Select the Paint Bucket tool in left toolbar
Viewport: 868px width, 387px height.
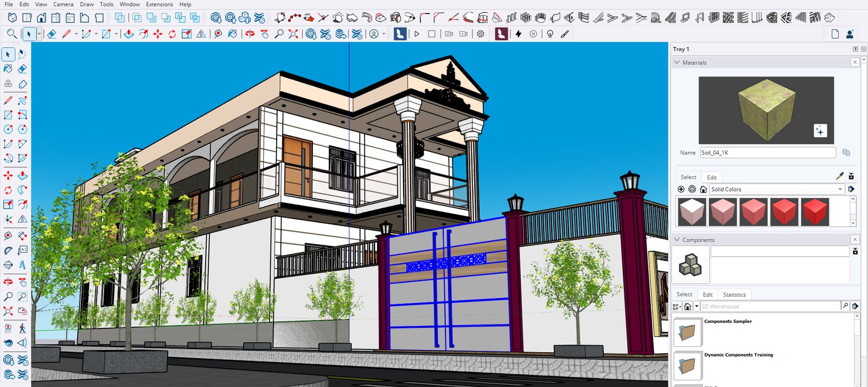pyautogui.click(x=8, y=69)
